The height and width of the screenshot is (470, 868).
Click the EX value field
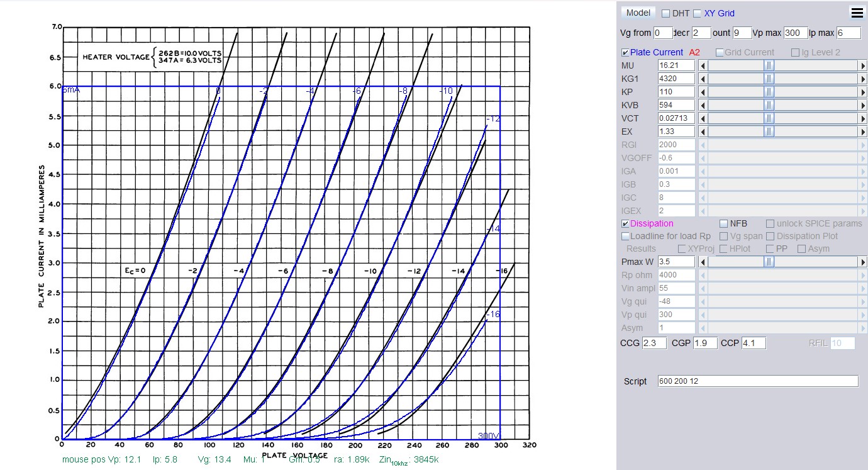(676, 131)
